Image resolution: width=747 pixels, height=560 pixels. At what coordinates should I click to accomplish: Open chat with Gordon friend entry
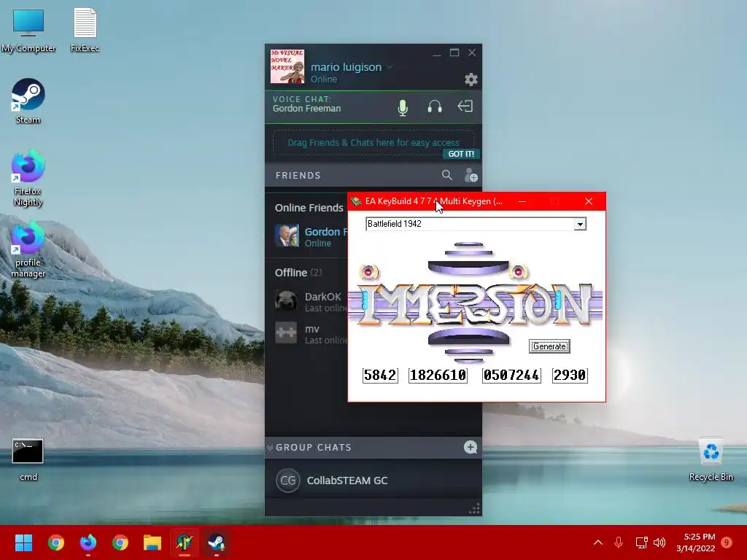(311, 237)
